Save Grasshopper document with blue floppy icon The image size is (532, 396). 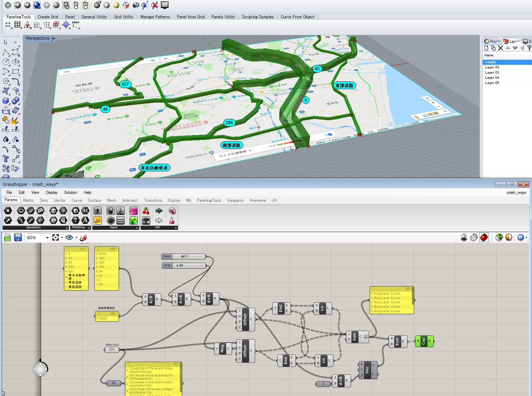tap(18, 237)
